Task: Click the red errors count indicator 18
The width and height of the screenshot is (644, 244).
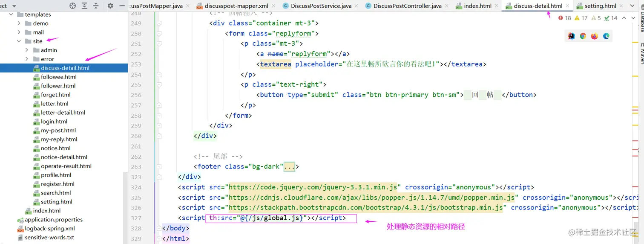Action: pyautogui.click(x=564, y=18)
